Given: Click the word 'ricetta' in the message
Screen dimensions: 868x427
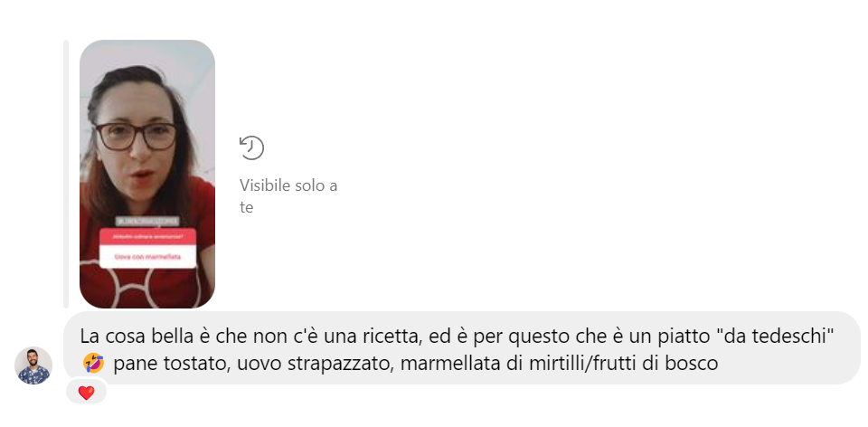Looking at the screenshot, I should tap(392, 336).
